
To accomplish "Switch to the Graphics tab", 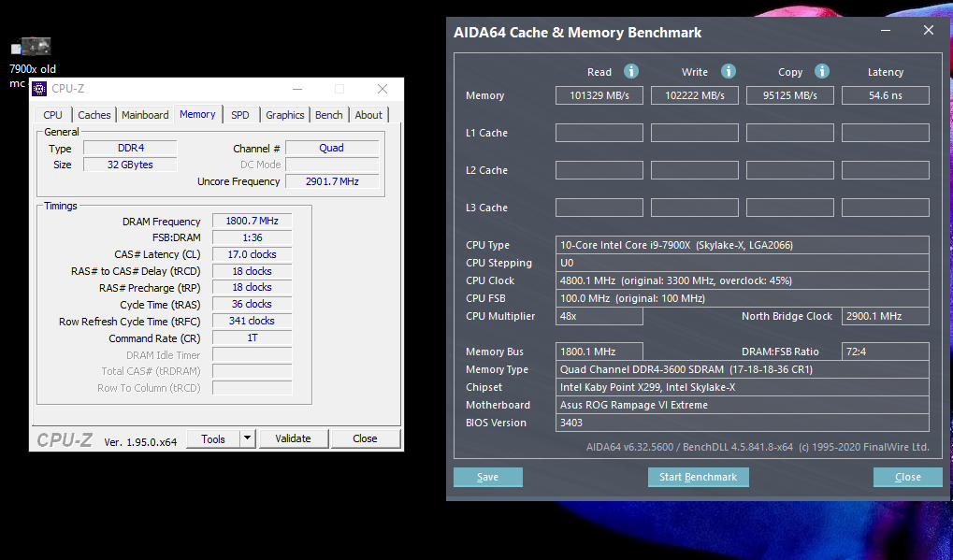I will point(284,115).
